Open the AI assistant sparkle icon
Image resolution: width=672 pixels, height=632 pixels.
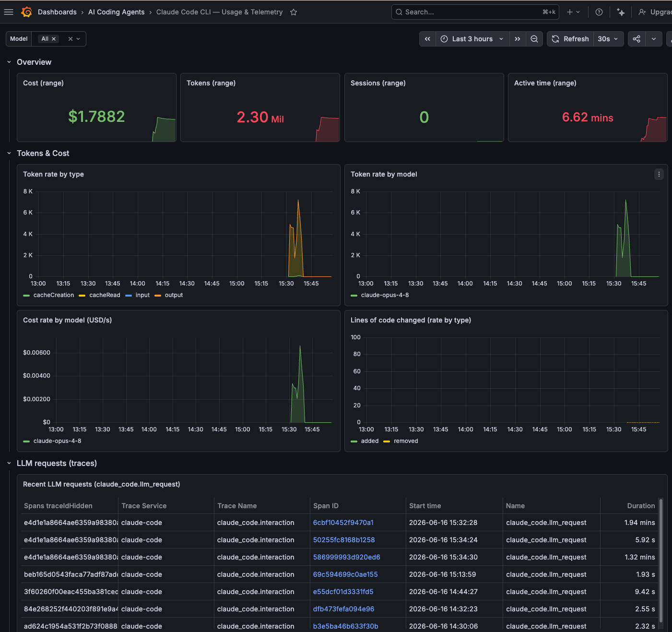[621, 12]
